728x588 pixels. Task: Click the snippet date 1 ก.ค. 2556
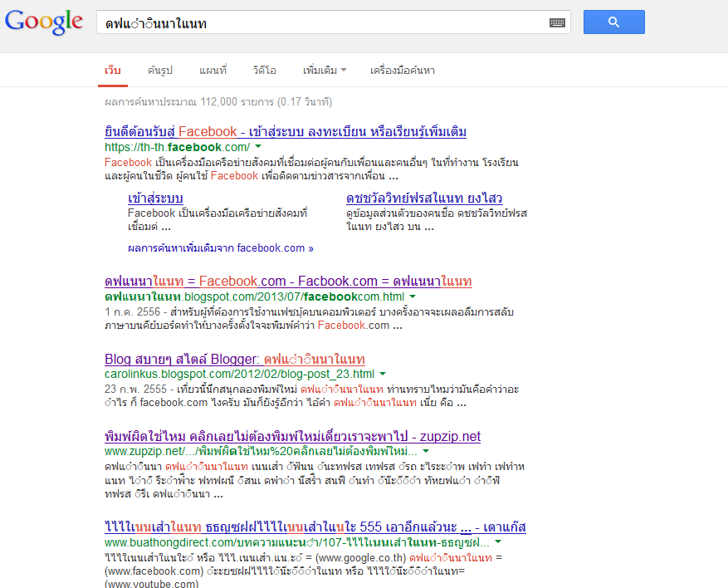(132, 311)
